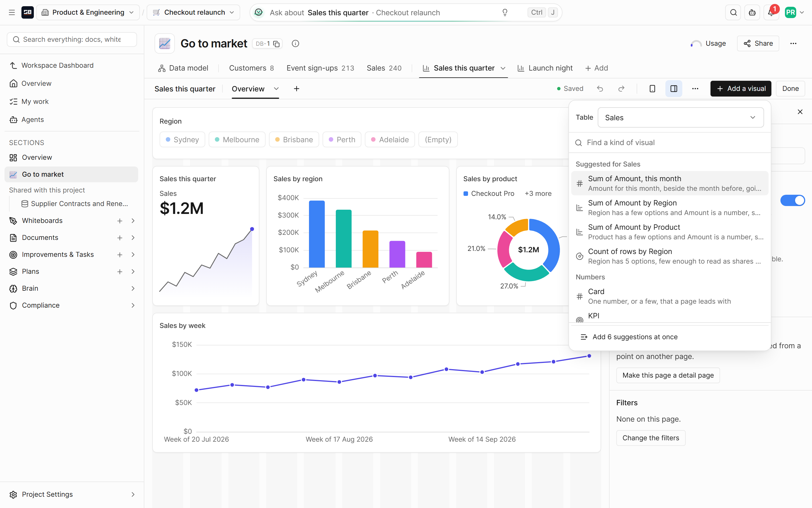Screen dimensions: 812x508
Task: Open notifications bell icon
Action: pos(771,12)
